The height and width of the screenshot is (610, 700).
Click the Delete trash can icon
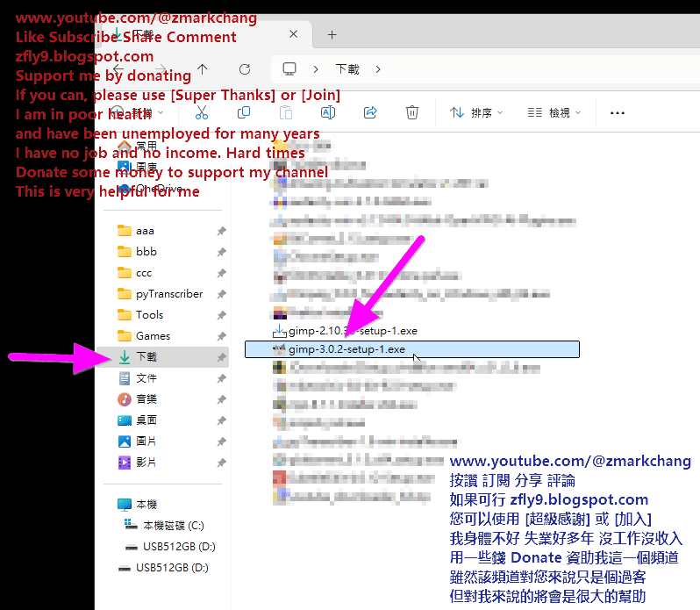point(412,112)
